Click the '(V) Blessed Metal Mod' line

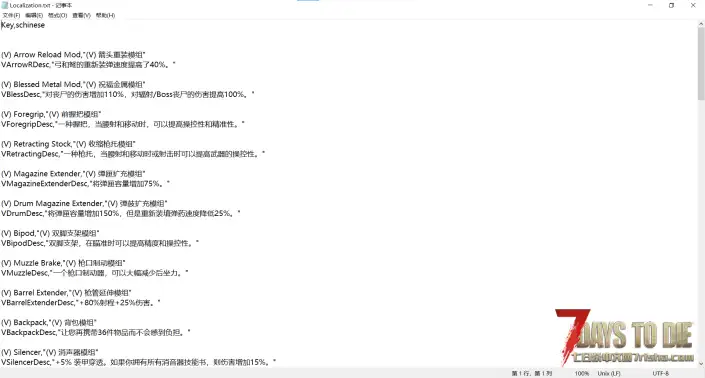[x=73, y=84]
